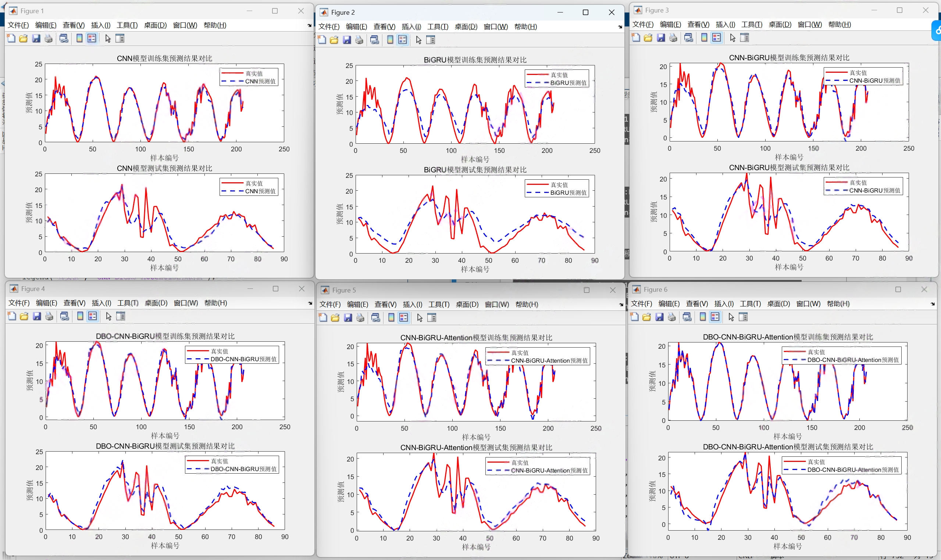Open Property Inspector in Figure 1 toolbar
941x560 pixels.
[x=120, y=39]
